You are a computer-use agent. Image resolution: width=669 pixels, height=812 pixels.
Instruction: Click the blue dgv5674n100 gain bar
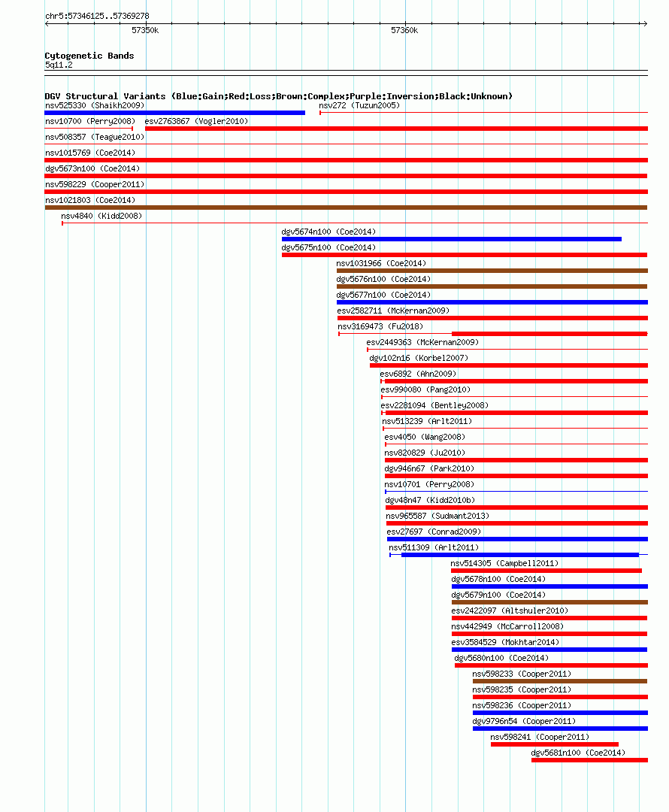pos(452,239)
